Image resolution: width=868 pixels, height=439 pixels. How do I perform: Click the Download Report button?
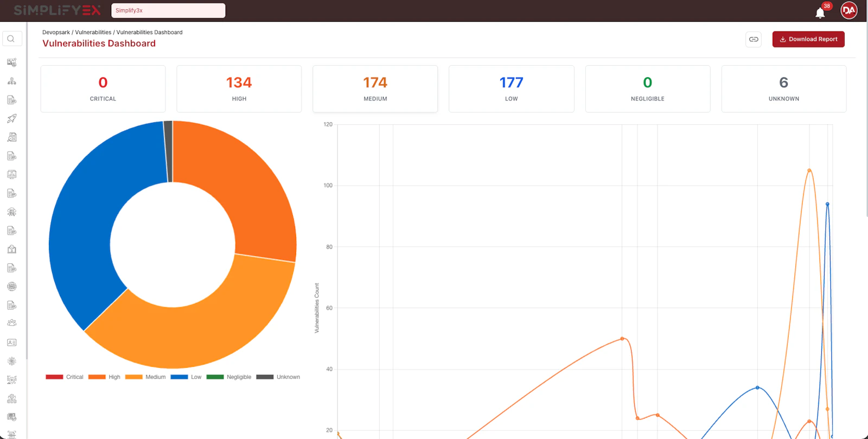[808, 39]
